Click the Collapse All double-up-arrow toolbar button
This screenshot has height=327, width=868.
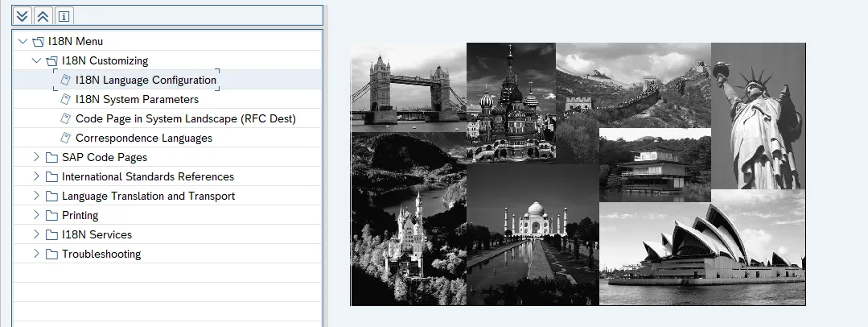click(43, 16)
